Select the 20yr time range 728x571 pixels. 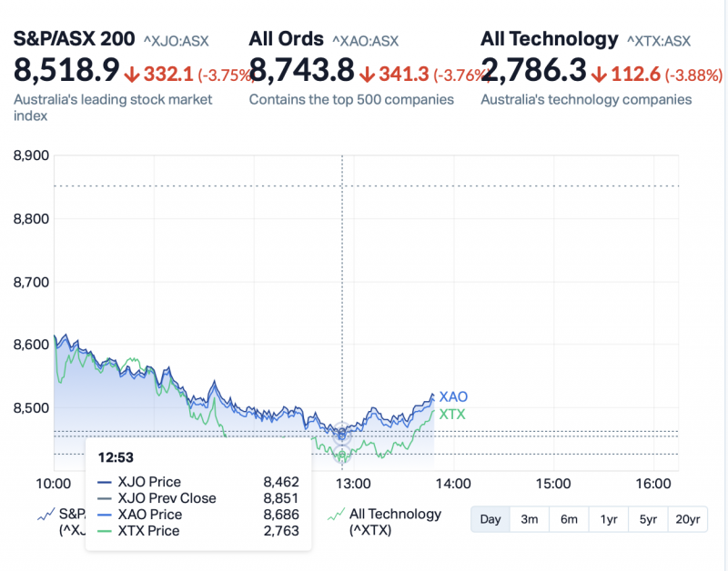(x=688, y=519)
